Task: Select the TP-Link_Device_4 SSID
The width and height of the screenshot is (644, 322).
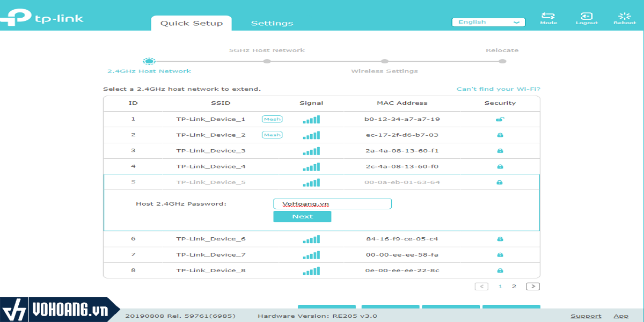Action: coord(211,166)
